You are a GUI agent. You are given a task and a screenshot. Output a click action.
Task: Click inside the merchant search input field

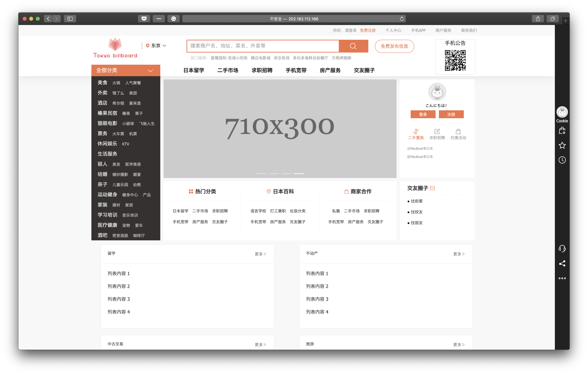261,46
